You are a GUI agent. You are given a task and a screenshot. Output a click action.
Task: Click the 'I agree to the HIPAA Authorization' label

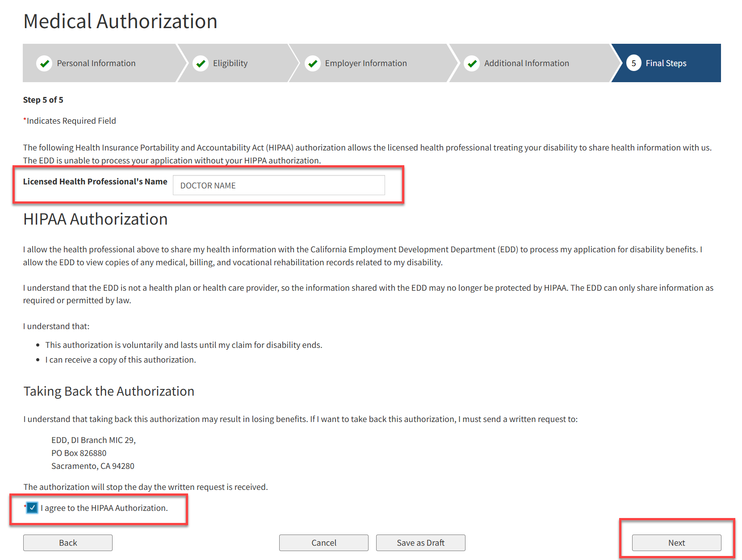click(x=104, y=508)
